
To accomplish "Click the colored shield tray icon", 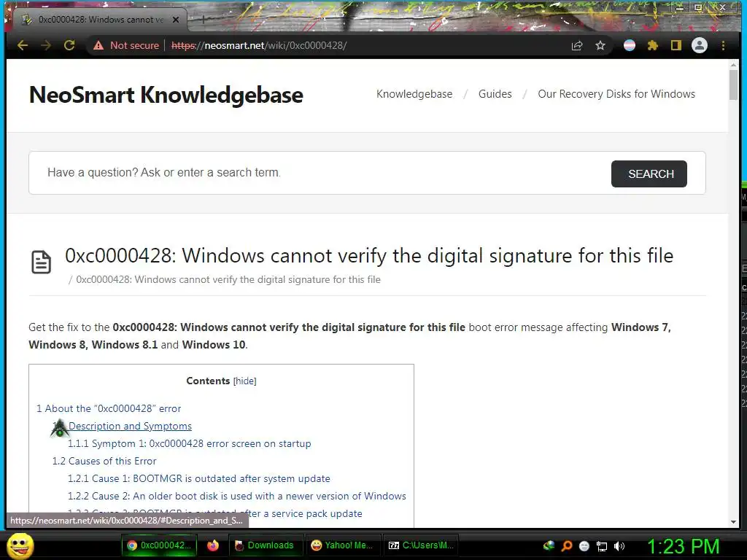I will point(549,545).
